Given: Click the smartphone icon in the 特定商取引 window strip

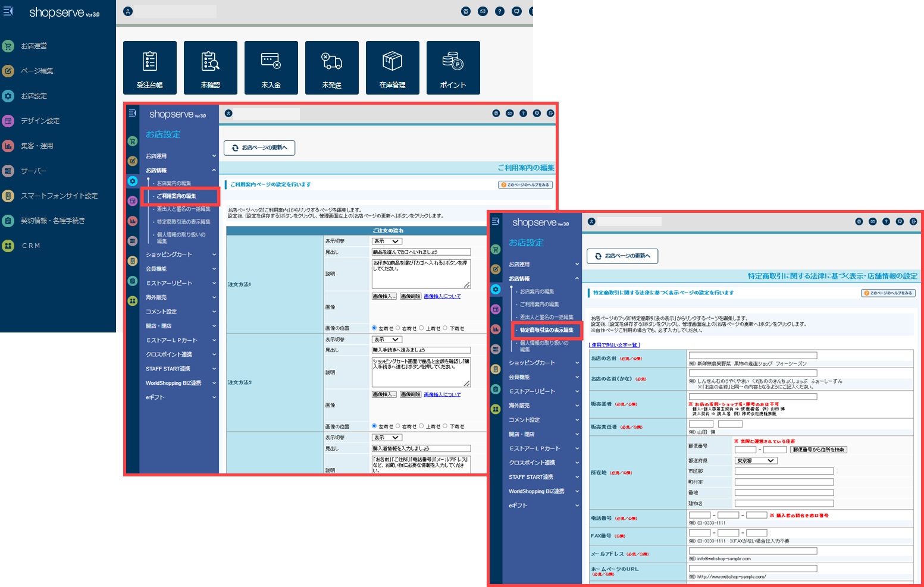Looking at the screenshot, I should point(496,369).
